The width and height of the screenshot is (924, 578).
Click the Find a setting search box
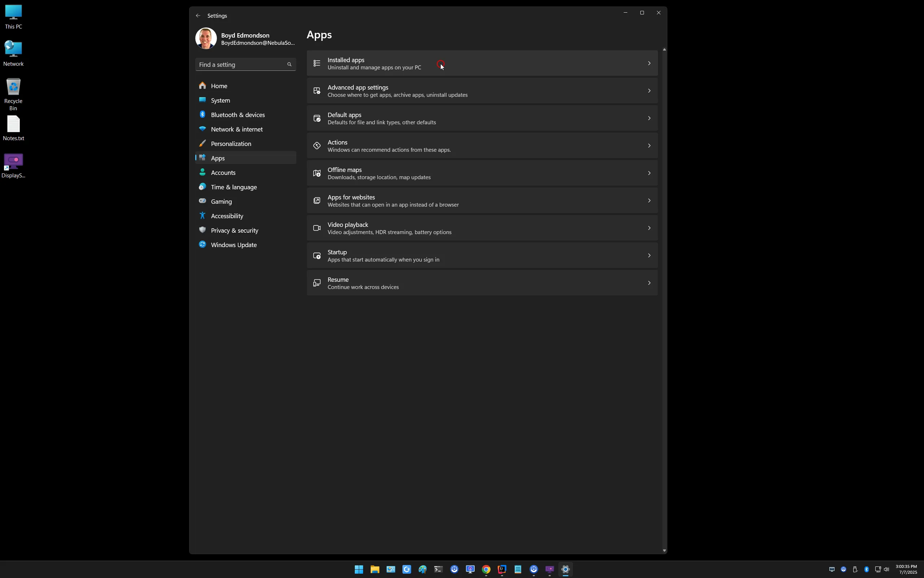[x=245, y=65]
